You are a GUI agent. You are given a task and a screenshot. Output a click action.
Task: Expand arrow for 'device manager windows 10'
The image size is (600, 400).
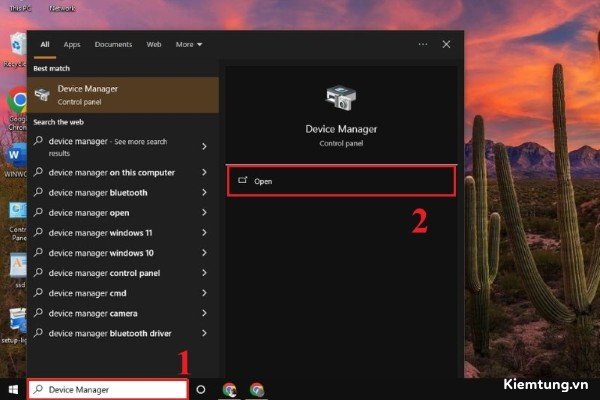(204, 253)
